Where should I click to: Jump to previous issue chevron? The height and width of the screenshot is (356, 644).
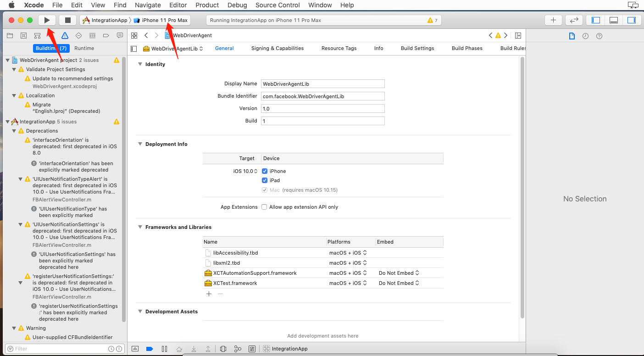pyautogui.click(x=490, y=35)
